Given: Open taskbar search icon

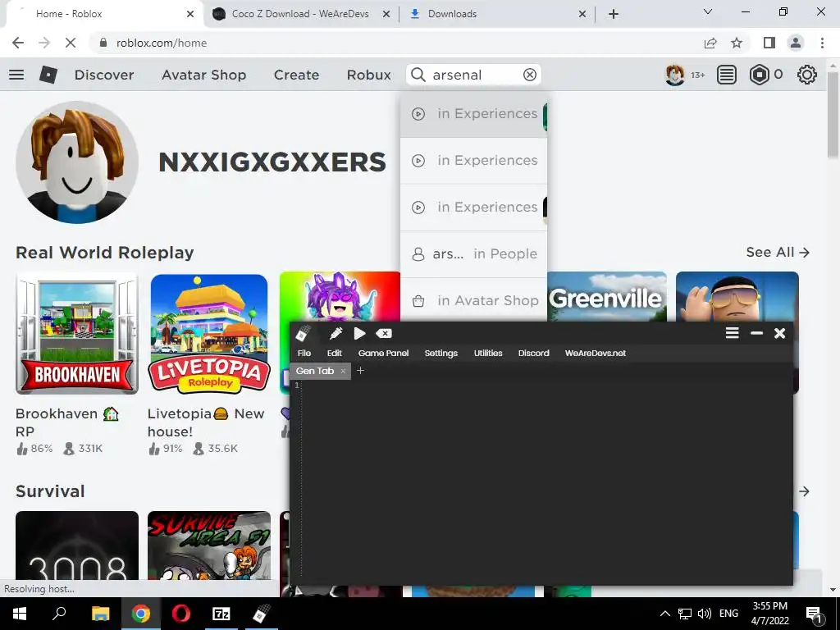Looking at the screenshot, I should point(59,614).
